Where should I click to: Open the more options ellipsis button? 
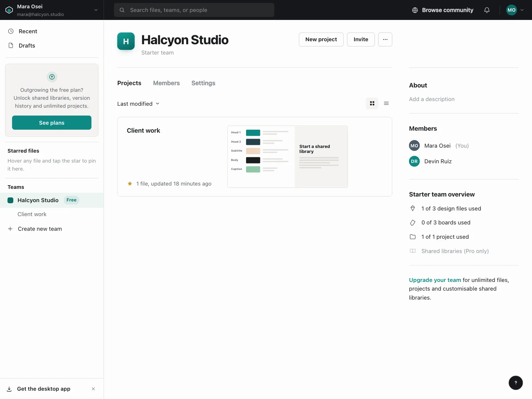click(385, 40)
